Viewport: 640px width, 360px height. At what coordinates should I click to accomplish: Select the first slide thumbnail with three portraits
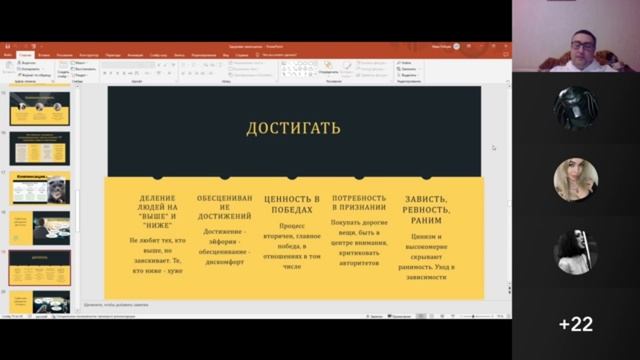(x=40, y=109)
